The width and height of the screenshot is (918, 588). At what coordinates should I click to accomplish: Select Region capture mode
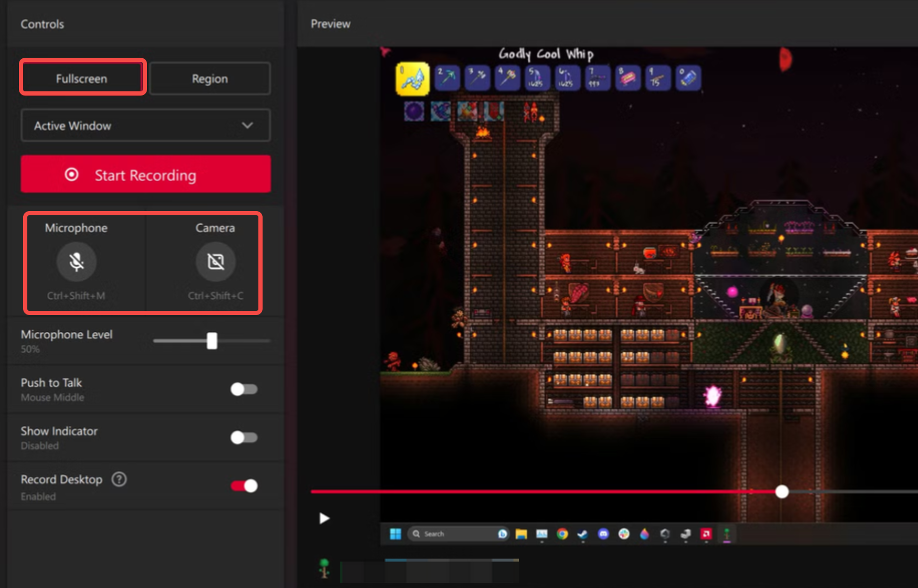(x=210, y=78)
